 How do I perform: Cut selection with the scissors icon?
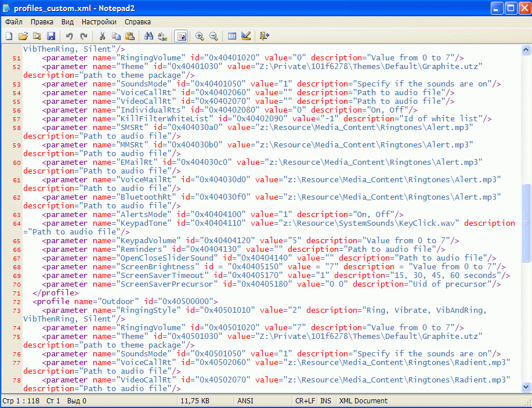coord(102,36)
